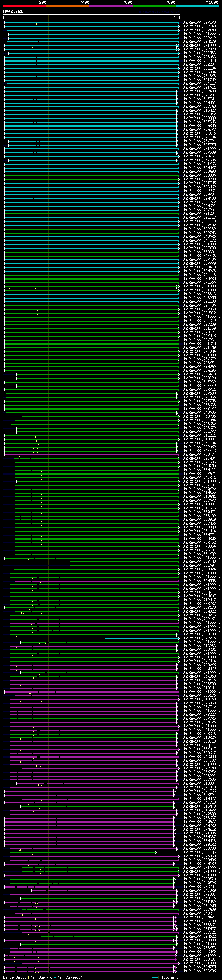
Task: Click the UniRef100_Q9LEB4 label
Action: click(x=199, y=68)
